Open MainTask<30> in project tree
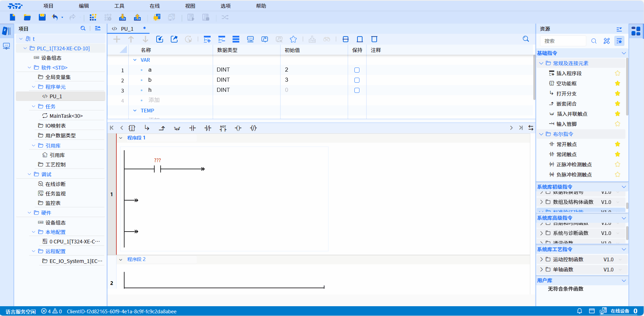This screenshot has height=316, width=644. 66,116
